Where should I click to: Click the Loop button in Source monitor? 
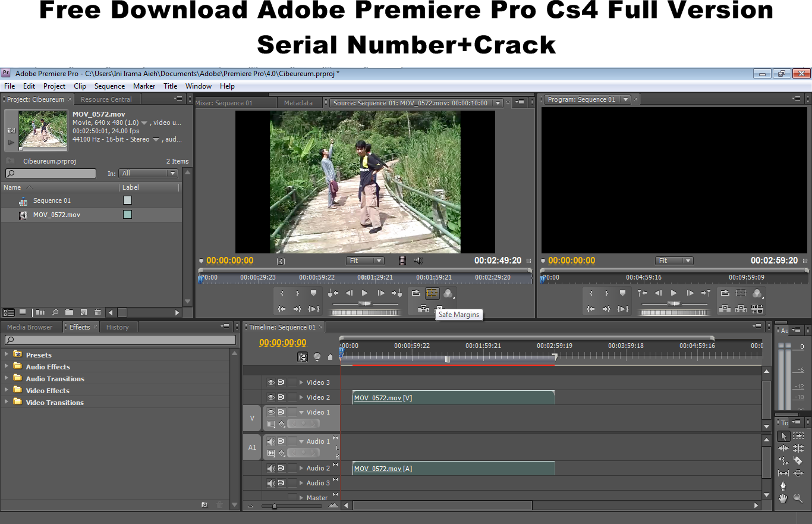point(416,293)
